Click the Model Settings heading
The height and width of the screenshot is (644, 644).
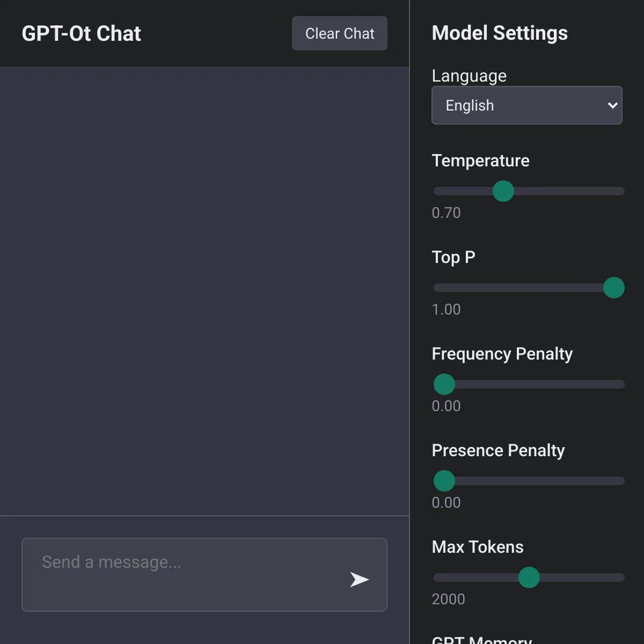click(x=500, y=33)
